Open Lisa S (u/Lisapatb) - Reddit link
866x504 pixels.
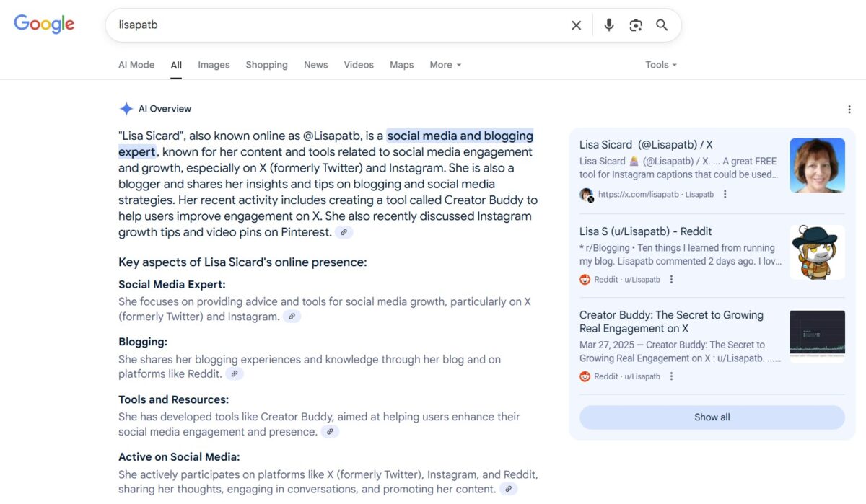(x=646, y=231)
